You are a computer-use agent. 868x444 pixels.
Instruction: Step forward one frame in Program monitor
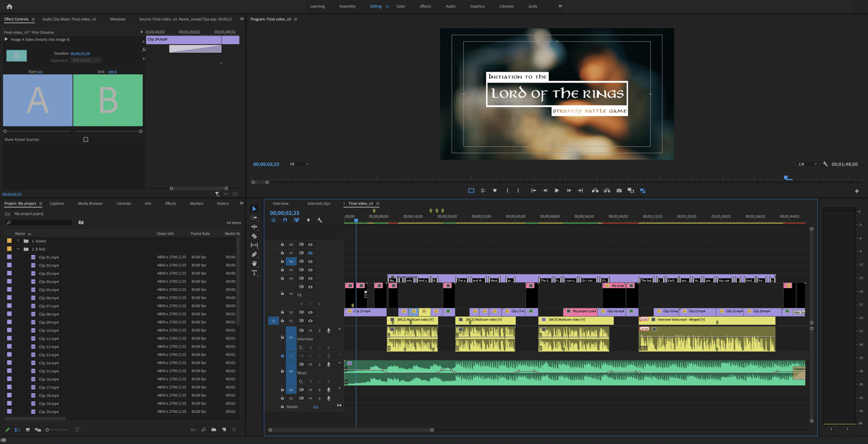[568, 190]
